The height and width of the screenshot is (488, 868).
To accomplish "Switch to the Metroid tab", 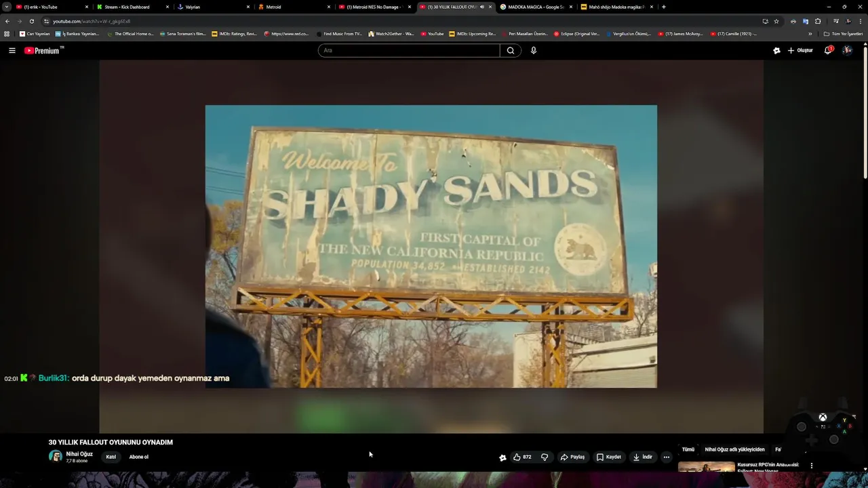I will click(x=293, y=7).
